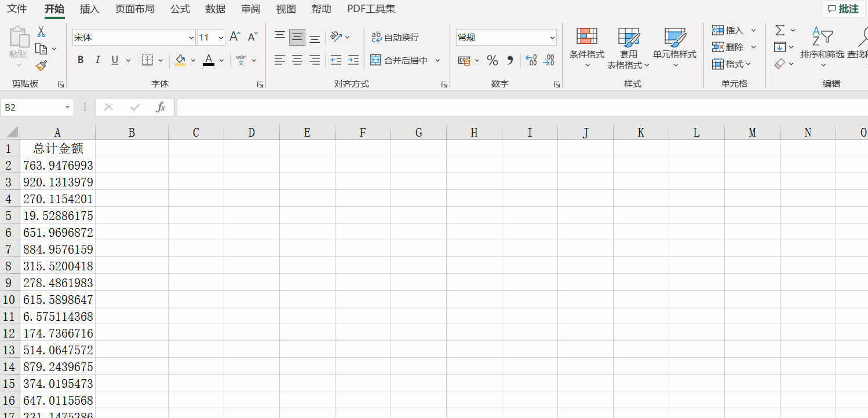Apply 套用表格格式 (Format as Table)
The image size is (868, 418).
tap(628, 47)
